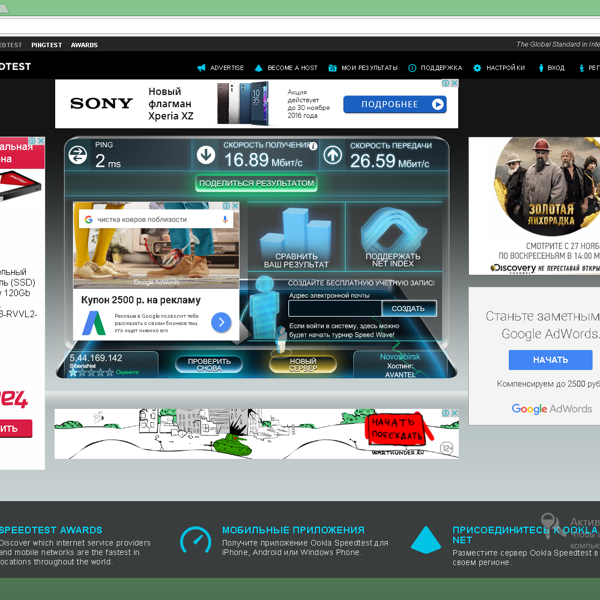Close the War Thunder banner ad
Image resolution: width=600 pixels, height=600 pixels.
[x=454, y=413]
